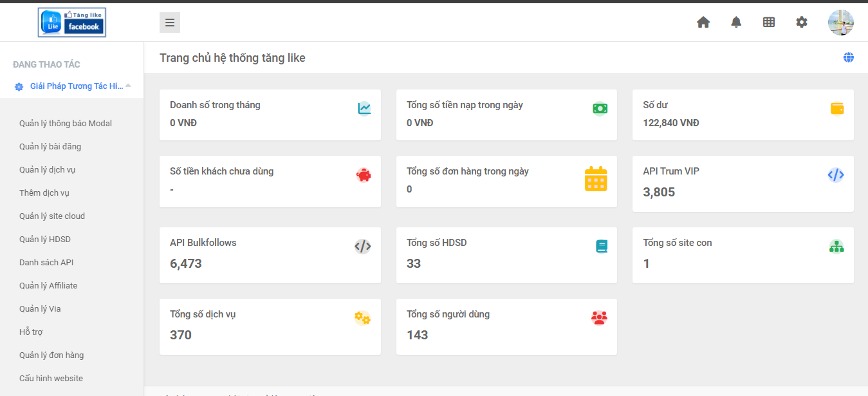
Task: Click the Tăng like Facebook logo
Action: [72, 23]
